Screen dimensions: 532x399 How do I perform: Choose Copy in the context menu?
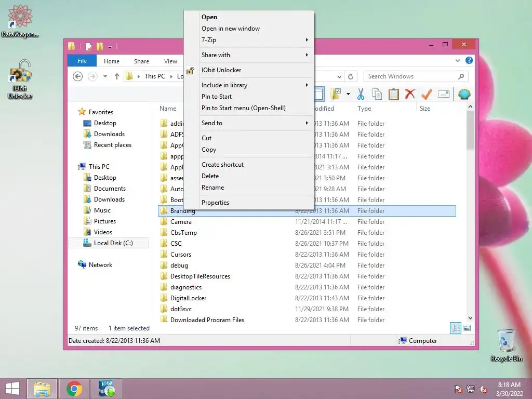[249, 150]
